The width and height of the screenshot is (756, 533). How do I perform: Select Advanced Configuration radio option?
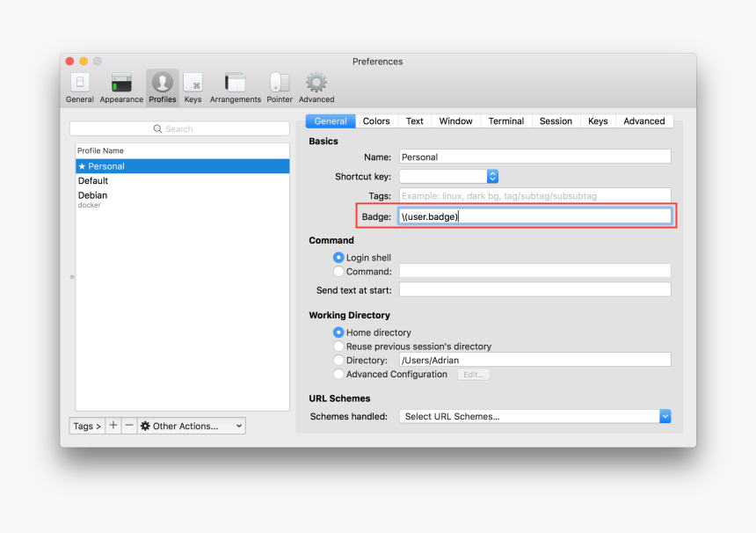click(x=338, y=375)
